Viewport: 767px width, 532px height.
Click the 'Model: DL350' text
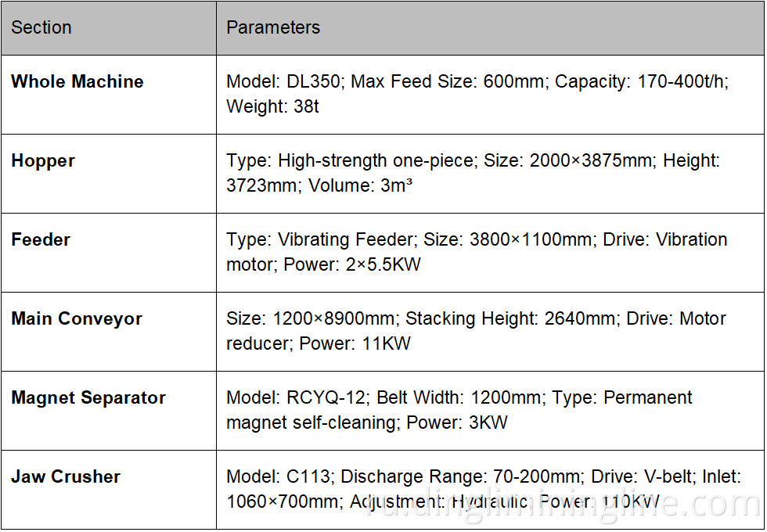pos(285,81)
